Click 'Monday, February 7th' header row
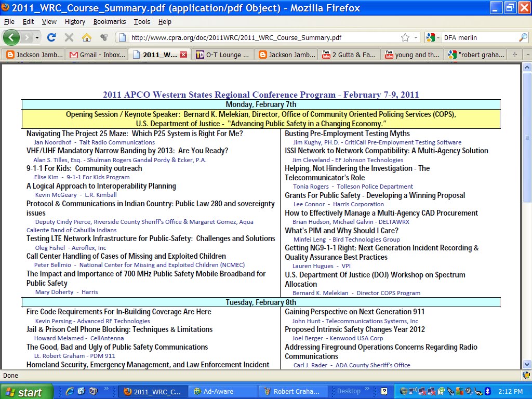The image size is (532, 399). pyautogui.click(x=261, y=104)
